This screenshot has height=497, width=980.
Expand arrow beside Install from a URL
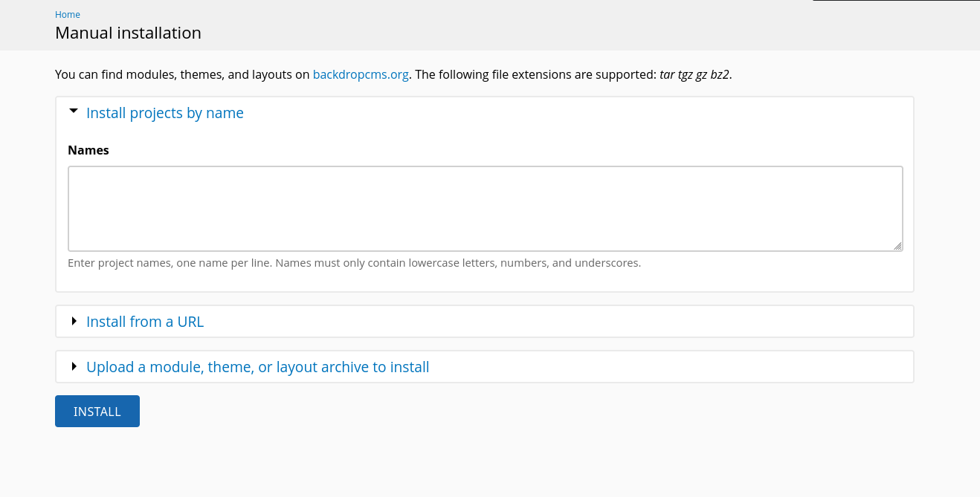[74, 321]
